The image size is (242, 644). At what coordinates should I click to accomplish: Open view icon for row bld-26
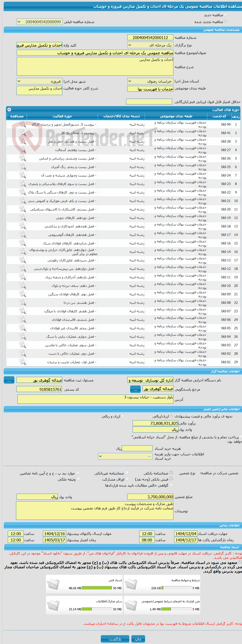point(23,158)
